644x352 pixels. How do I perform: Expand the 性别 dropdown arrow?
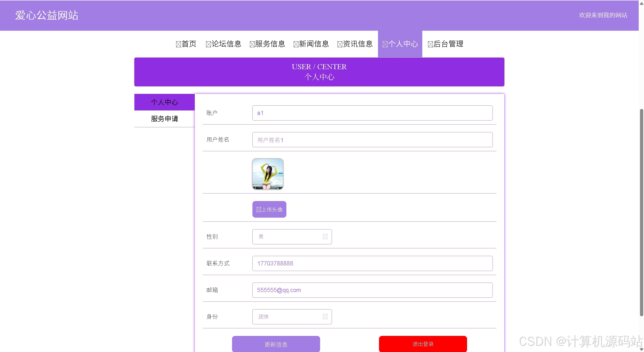point(325,237)
